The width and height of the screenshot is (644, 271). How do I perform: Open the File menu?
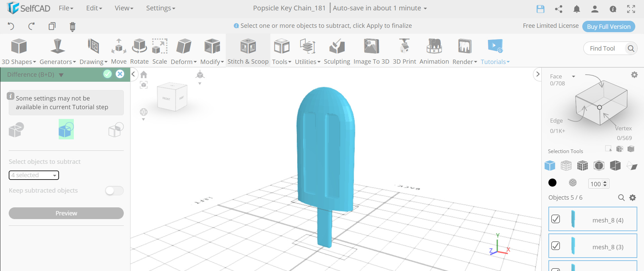(66, 8)
